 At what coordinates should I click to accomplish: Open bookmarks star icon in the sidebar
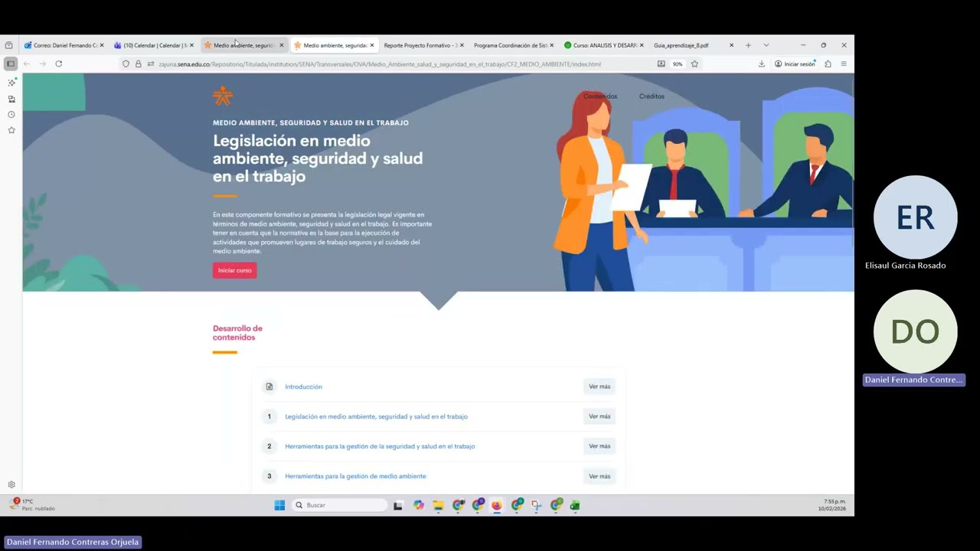tap(11, 130)
